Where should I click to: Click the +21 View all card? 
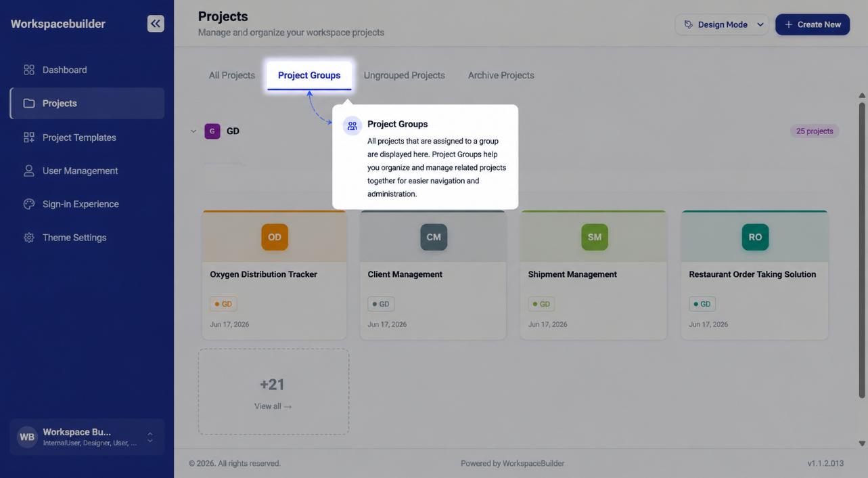[273, 392]
